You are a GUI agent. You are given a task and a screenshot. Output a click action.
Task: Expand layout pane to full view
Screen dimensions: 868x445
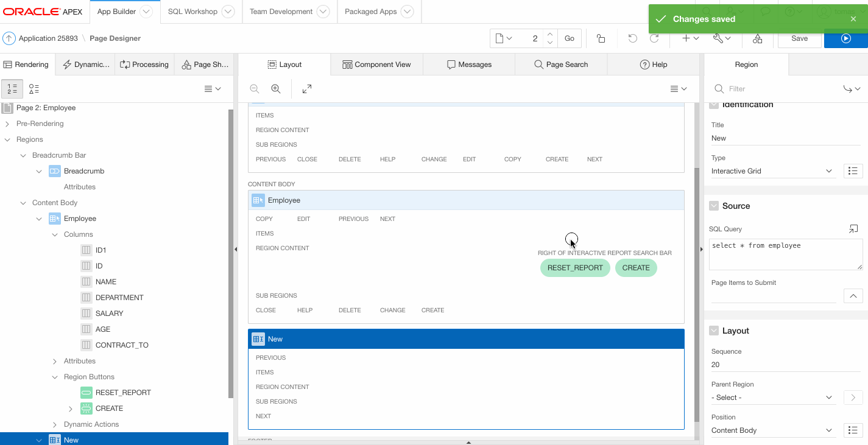pyautogui.click(x=307, y=89)
